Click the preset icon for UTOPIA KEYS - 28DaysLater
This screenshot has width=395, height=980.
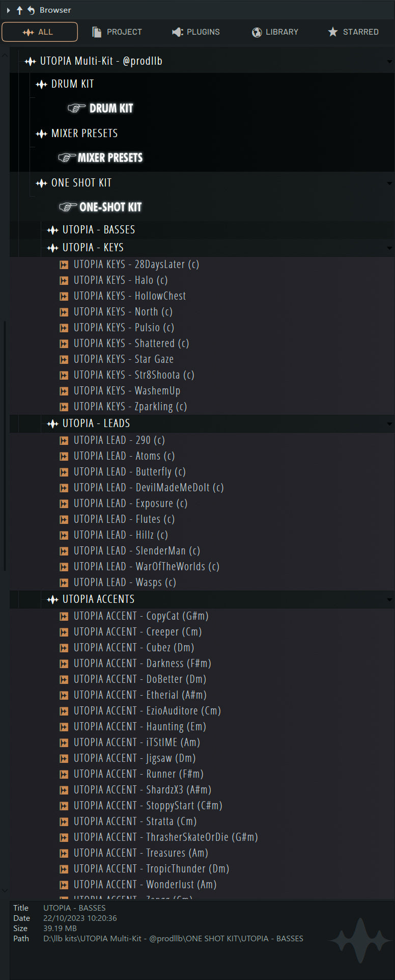(64, 265)
